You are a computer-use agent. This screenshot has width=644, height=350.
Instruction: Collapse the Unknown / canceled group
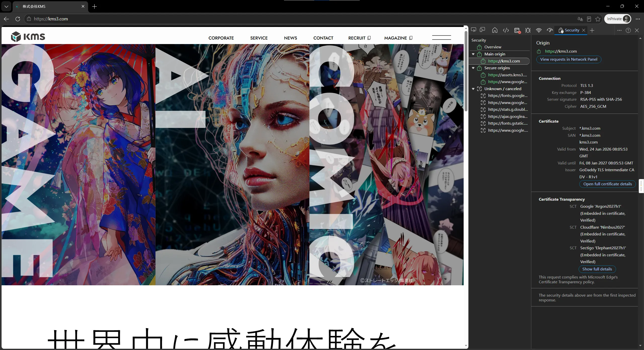(473, 89)
